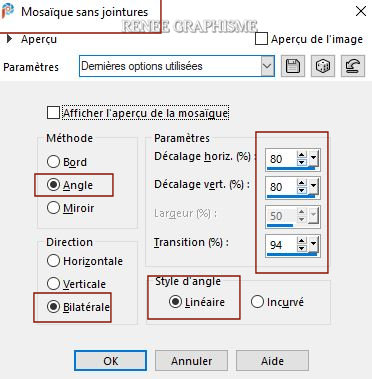Click the Annuler button
The image size is (372, 379).
[x=191, y=361]
